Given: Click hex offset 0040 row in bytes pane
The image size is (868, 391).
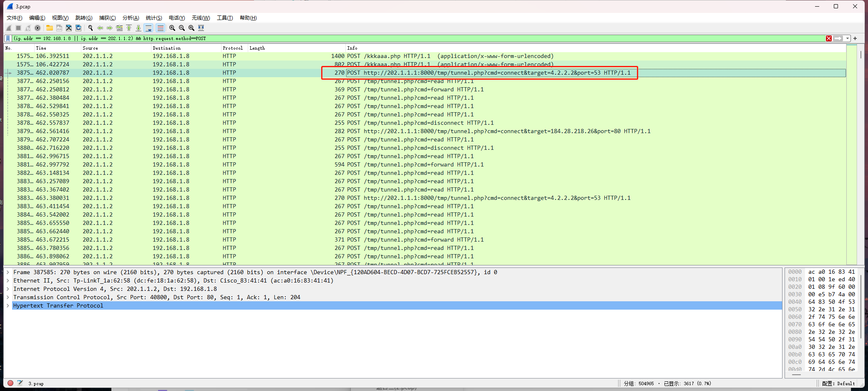Looking at the screenshot, I should click(x=822, y=302).
